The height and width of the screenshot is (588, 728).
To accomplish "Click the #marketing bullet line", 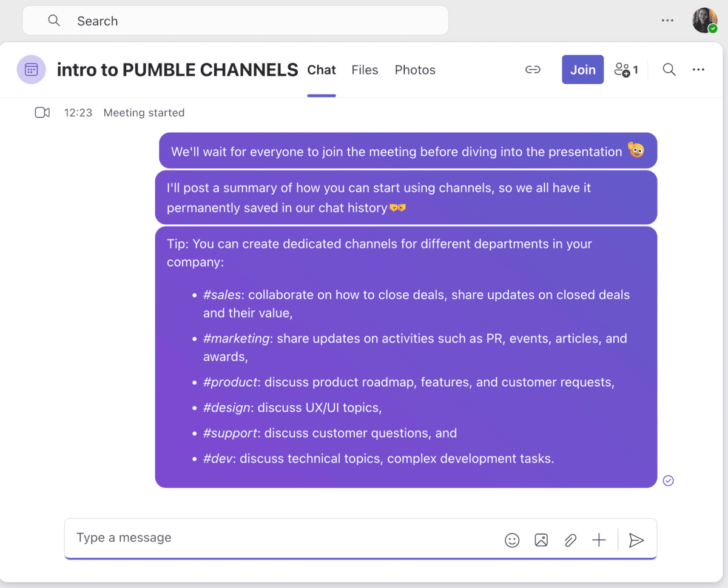I will pos(415,347).
